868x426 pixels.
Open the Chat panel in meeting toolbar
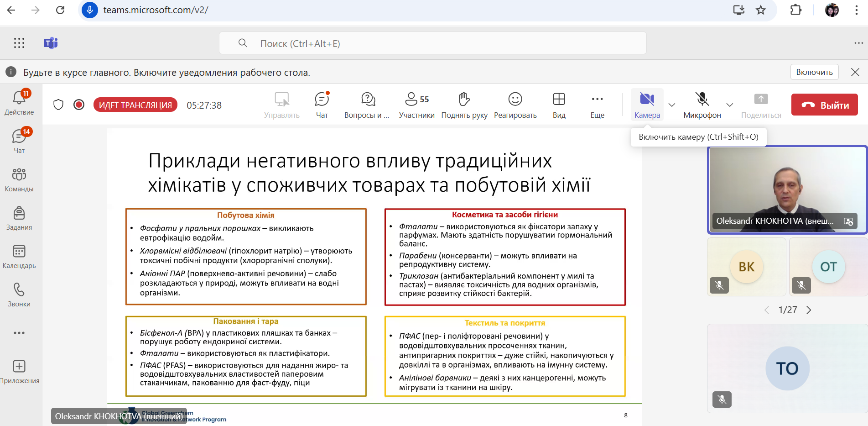tap(322, 105)
